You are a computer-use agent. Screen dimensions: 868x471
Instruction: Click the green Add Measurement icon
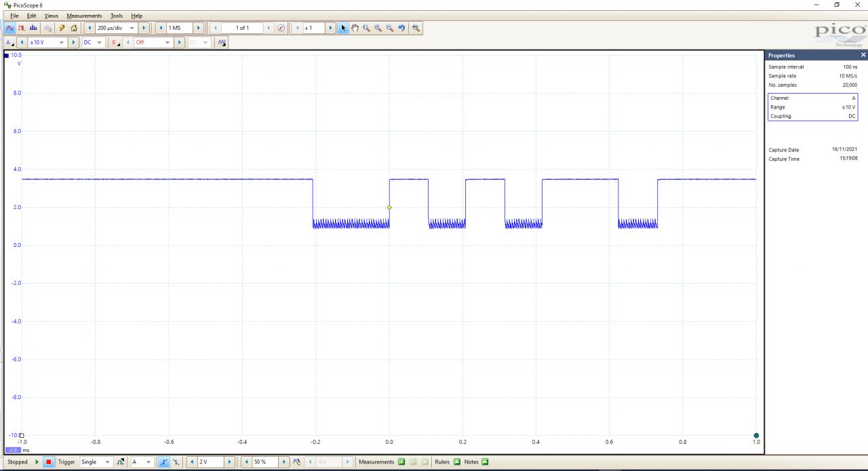click(x=401, y=462)
